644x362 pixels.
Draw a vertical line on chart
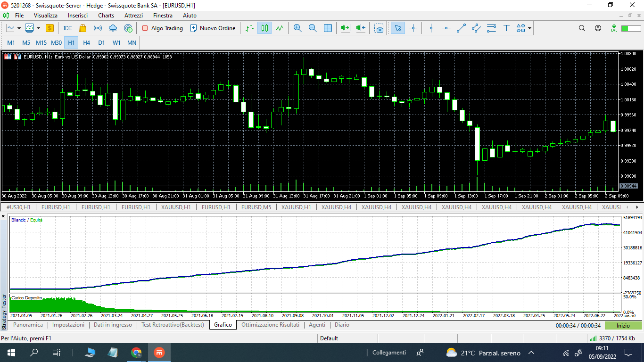coord(431,28)
